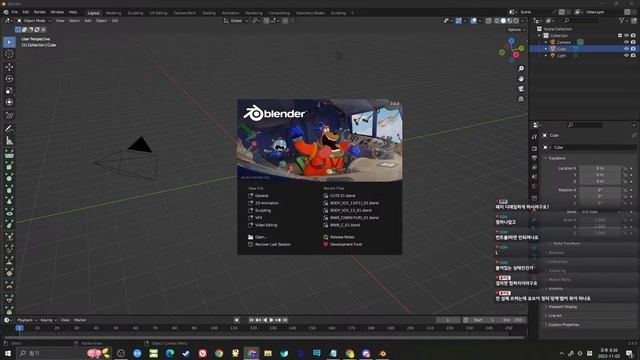Click Recover Last Session
This screenshot has width=640, height=360.
point(269,244)
